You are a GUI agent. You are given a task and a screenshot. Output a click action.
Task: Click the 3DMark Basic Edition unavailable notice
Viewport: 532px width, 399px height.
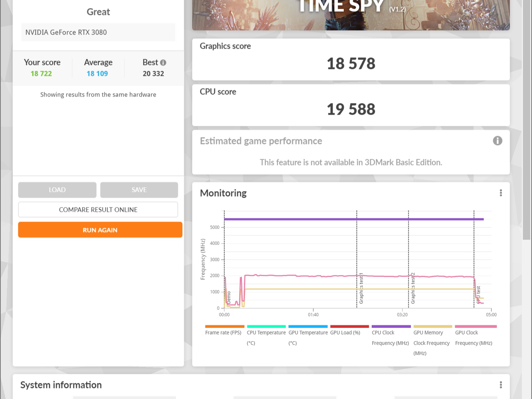(x=351, y=162)
